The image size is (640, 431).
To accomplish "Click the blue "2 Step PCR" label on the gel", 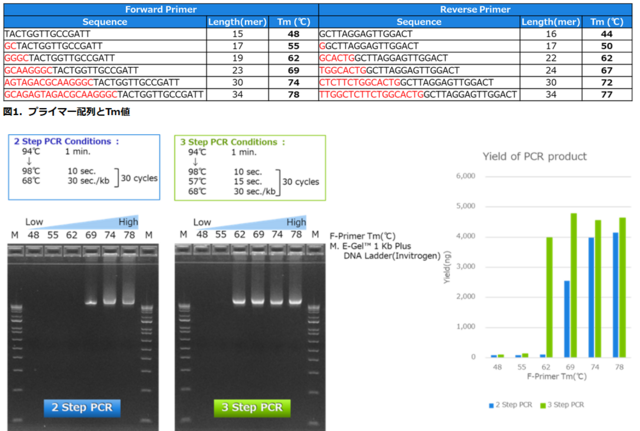I will point(82,407).
